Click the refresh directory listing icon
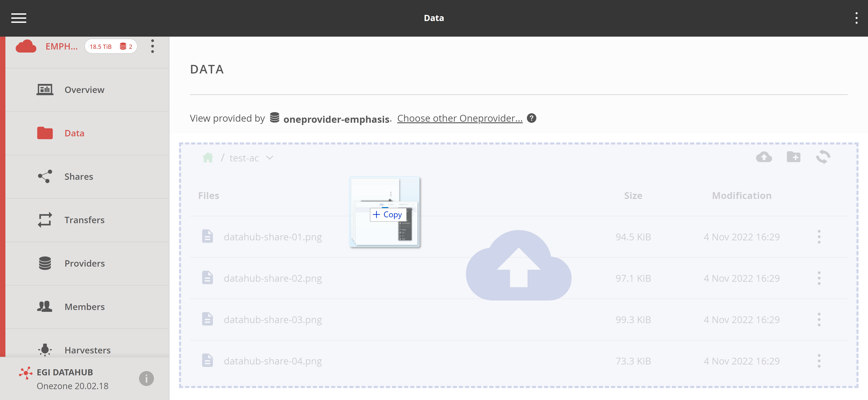 pyautogui.click(x=823, y=157)
